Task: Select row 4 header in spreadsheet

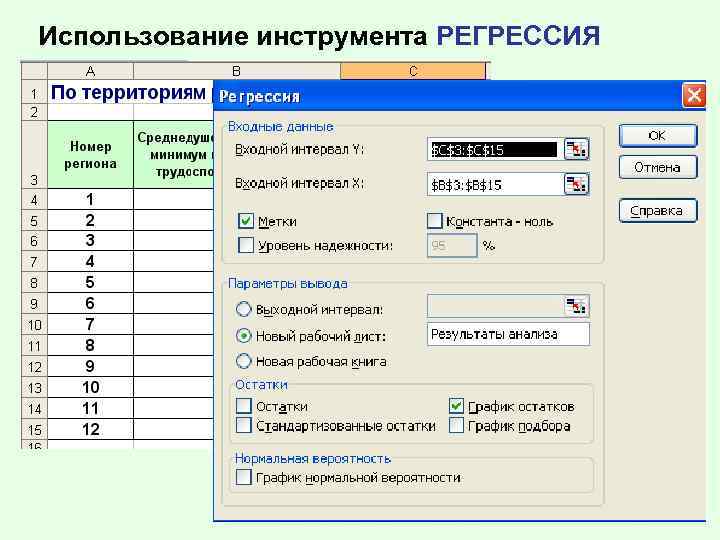Action: [x=34, y=200]
